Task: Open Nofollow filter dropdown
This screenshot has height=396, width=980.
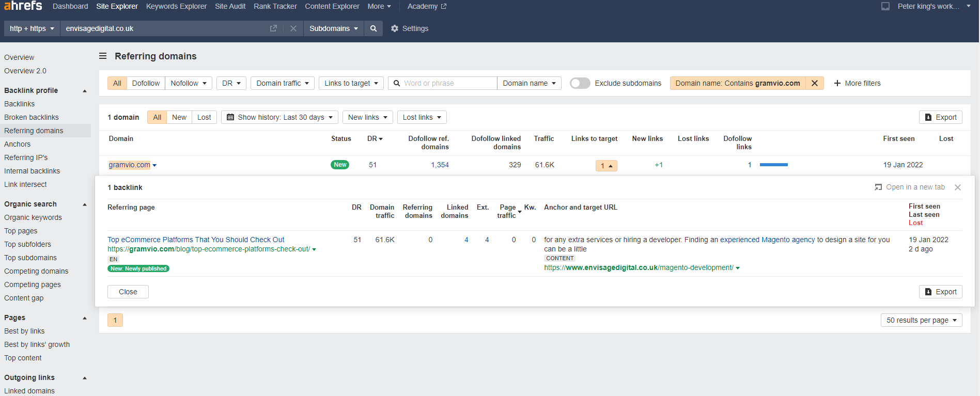Action: [x=189, y=83]
